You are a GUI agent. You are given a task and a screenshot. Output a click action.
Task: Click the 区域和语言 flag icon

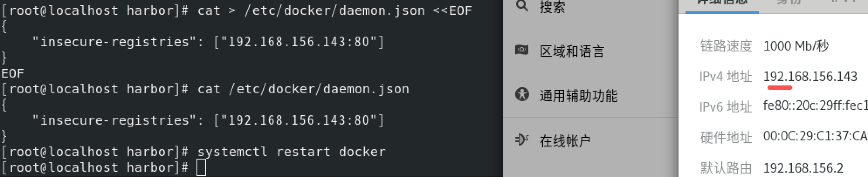(522, 50)
